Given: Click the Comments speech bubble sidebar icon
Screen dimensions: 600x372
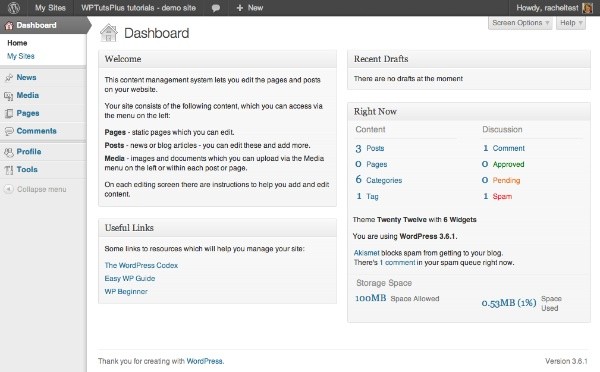Looking at the screenshot, I should point(9,131).
